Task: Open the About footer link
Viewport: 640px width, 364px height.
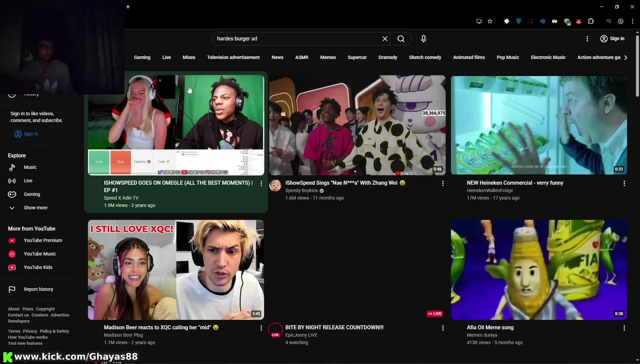Action: 14,309
